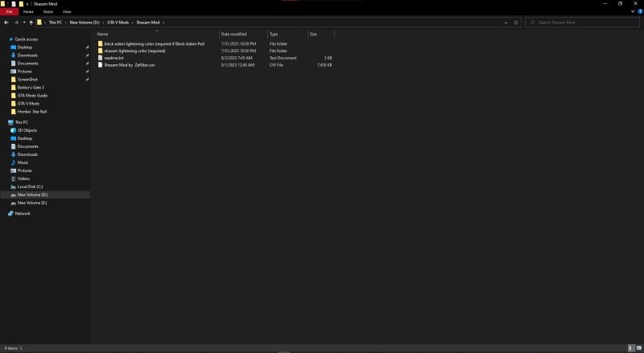
Task: Click the Quick access star icon
Action: coord(11,39)
